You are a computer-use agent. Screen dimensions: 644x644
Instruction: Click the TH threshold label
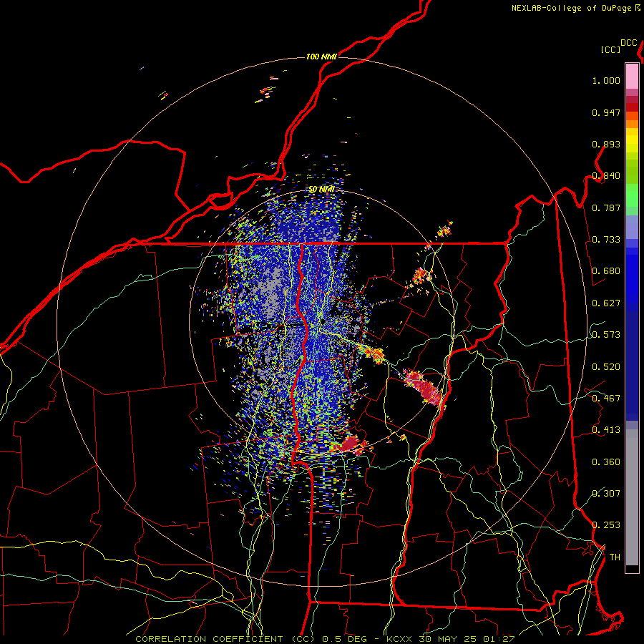[x=615, y=557]
